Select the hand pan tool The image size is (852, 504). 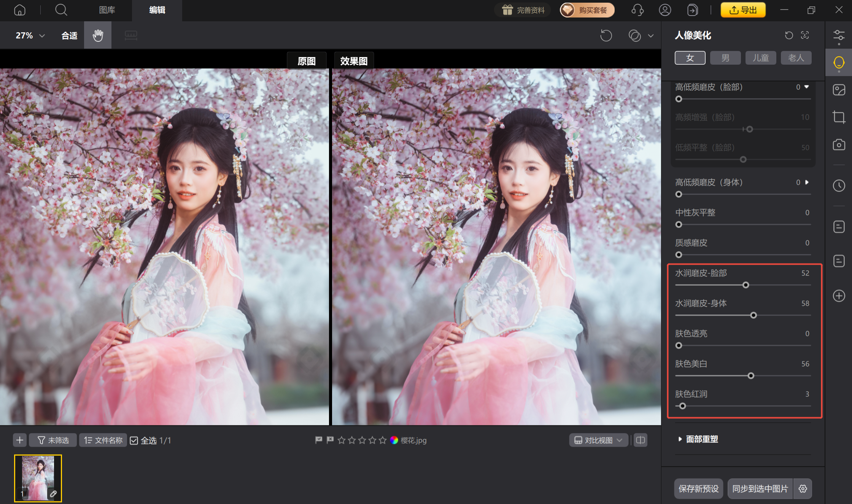coord(98,35)
